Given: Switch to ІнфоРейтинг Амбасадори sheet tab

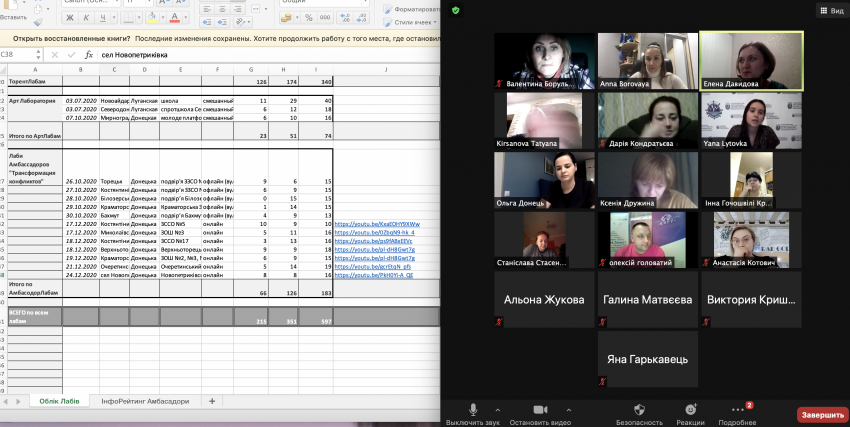Looking at the screenshot, I should tap(145, 401).
